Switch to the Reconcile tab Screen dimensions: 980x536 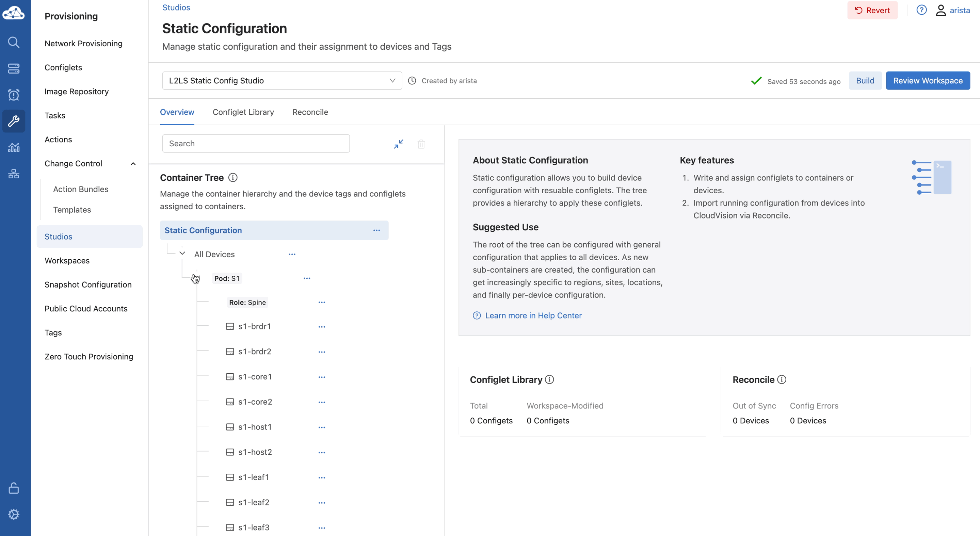click(310, 112)
